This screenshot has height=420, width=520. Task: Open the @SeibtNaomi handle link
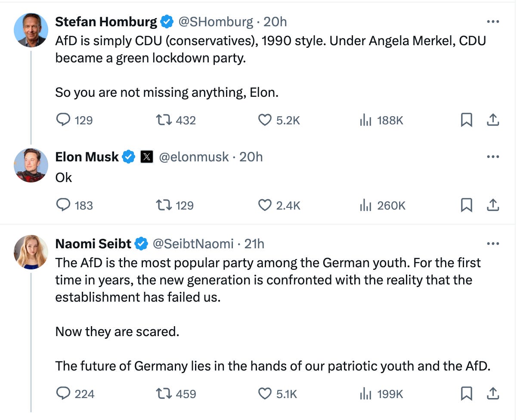point(193,244)
